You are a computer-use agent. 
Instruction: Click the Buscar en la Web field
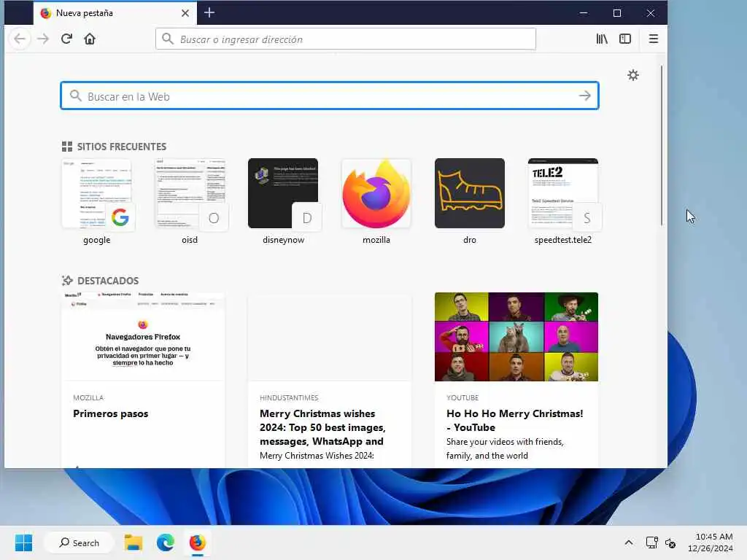pyautogui.click(x=330, y=96)
